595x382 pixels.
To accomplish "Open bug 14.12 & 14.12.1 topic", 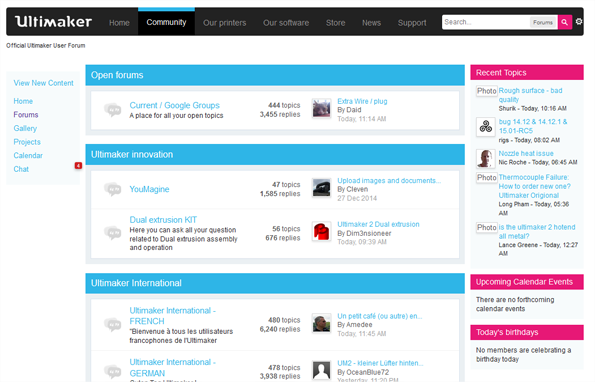I will 533,126.
